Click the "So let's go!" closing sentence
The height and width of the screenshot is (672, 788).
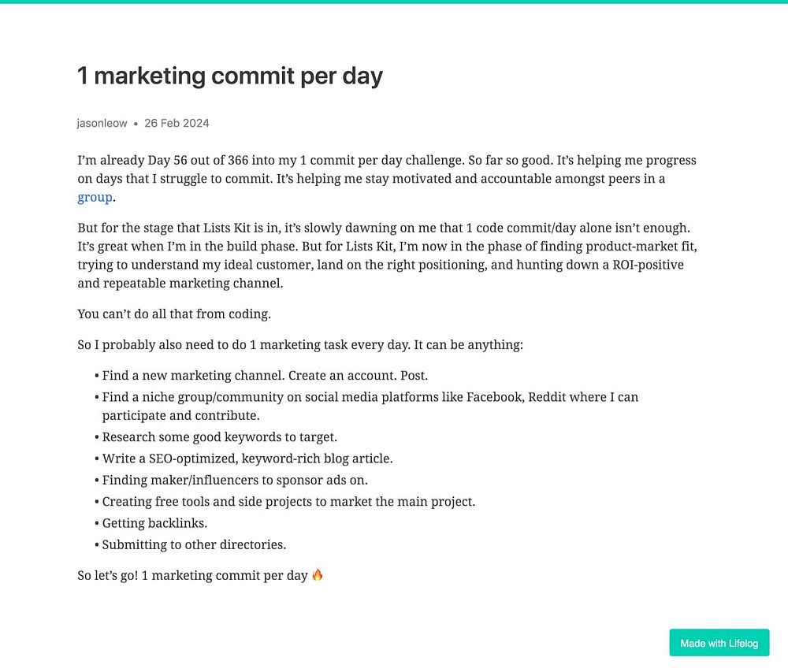coord(192,575)
